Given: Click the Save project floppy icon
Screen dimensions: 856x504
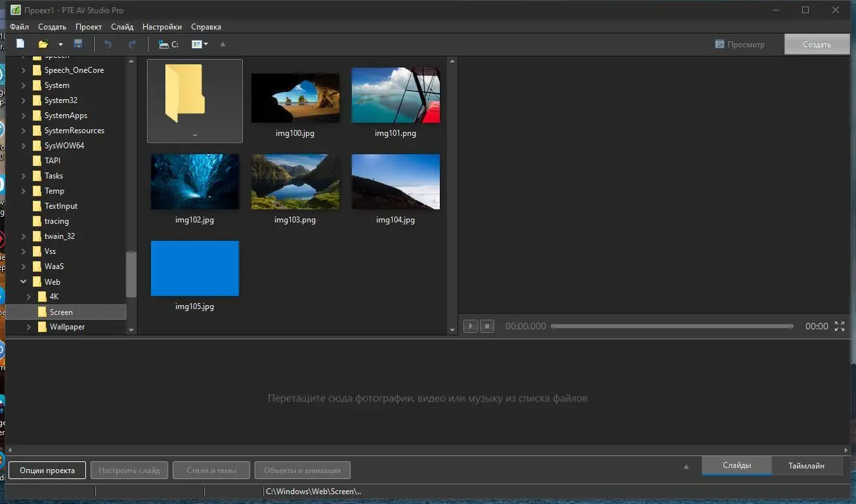Looking at the screenshot, I should [78, 44].
